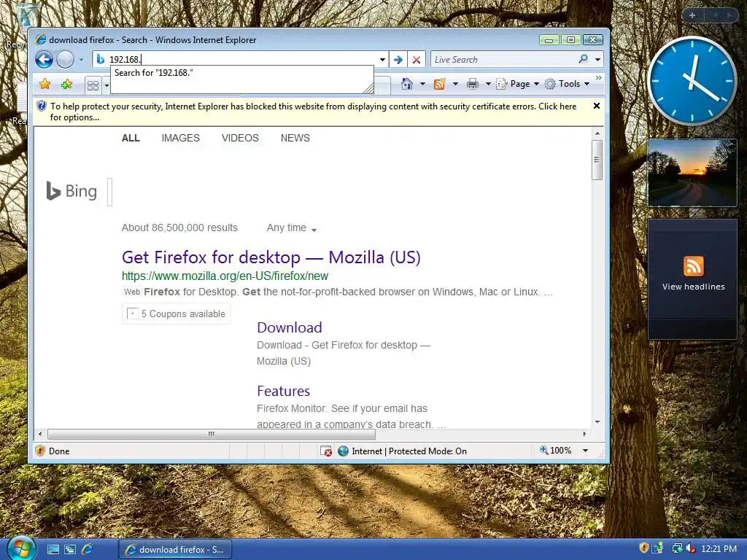747x560 pixels.
Task: Open Get Firefox for desktop — Mozilla link
Action: tap(271, 257)
